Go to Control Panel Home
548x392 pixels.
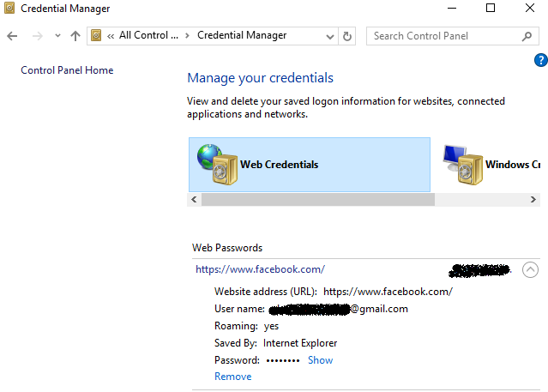pyautogui.click(x=67, y=70)
